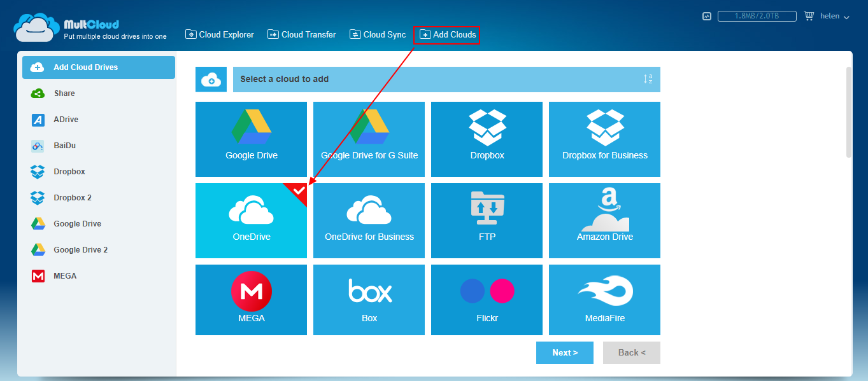Select the Box tile
This screenshot has width=868, height=381.
(369, 300)
